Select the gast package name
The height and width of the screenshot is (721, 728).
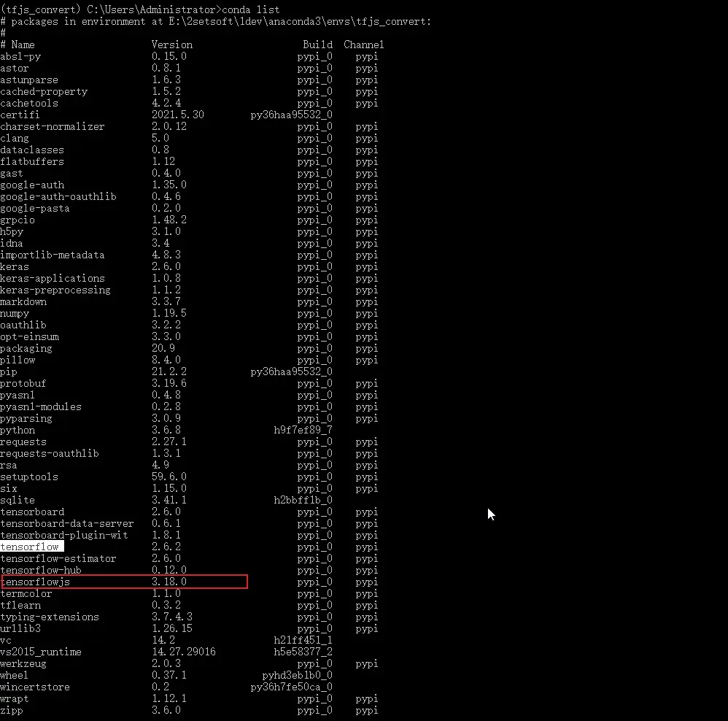12,173
